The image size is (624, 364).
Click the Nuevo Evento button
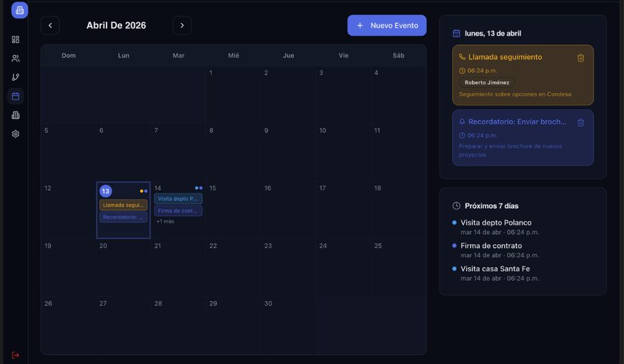pyautogui.click(x=387, y=26)
